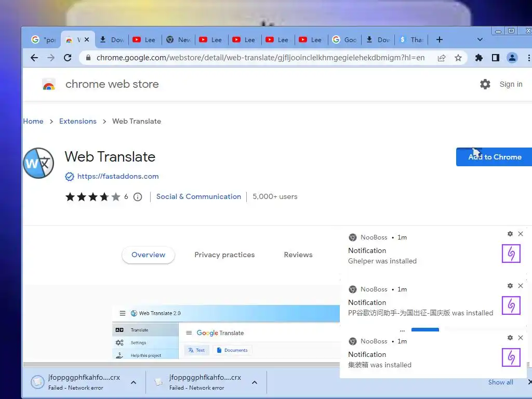The image size is (532, 399).
Task: Click '5,000+ users' text
Action: click(x=275, y=196)
